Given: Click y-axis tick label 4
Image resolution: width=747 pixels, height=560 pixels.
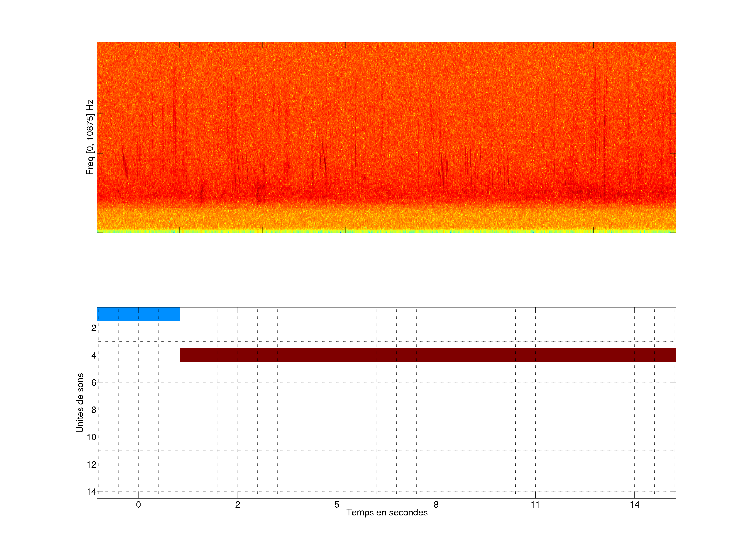Looking at the screenshot, I should 94,355.
